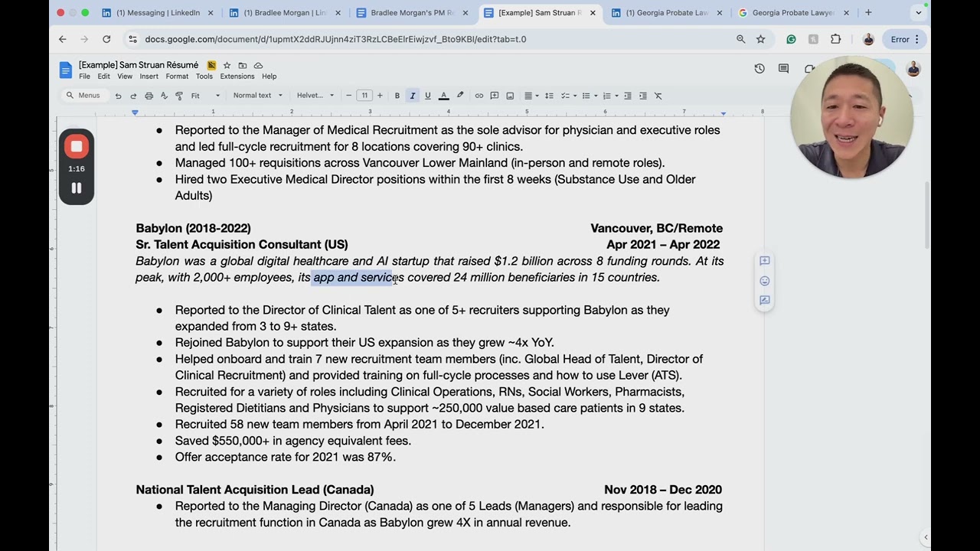Viewport: 980px width, 551px height.
Task: Open the text color picker
Action: [x=443, y=96]
